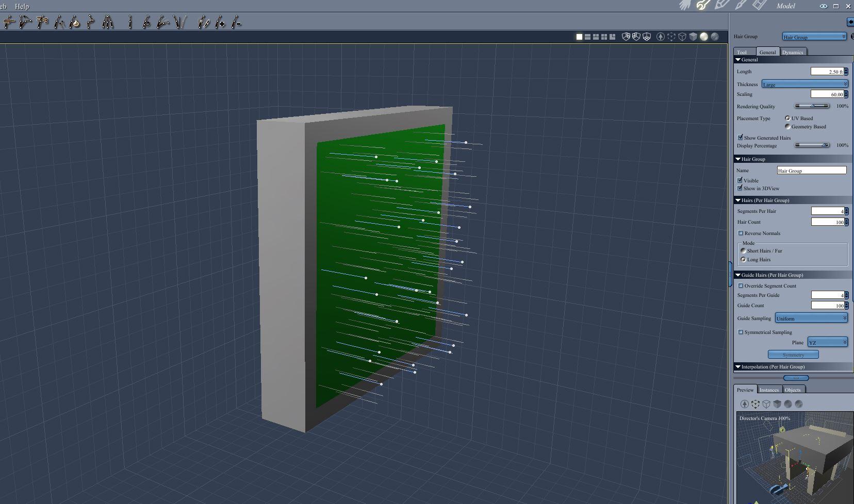Select the three-strand clump hair tool
This screenshot has width=854, height=504.
tap(108, 22)
